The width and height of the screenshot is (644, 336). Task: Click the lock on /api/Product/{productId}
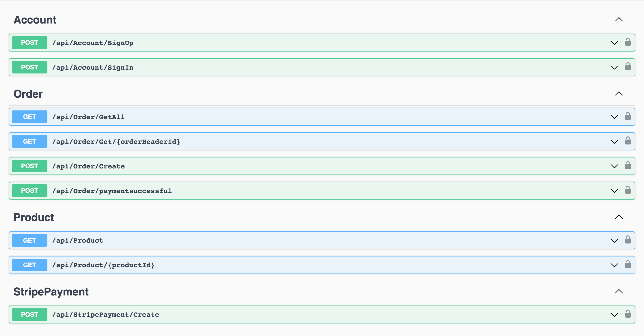click(x=627, y=265)
